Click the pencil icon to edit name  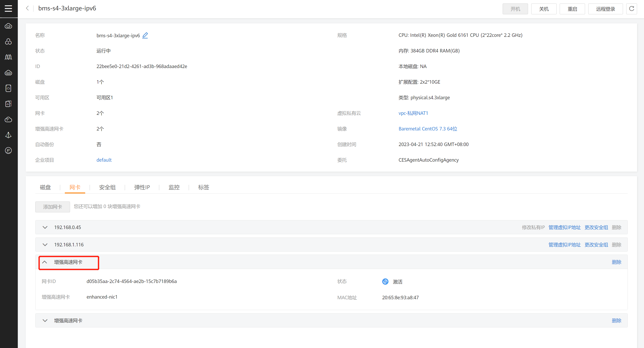[x=145, y=35]
